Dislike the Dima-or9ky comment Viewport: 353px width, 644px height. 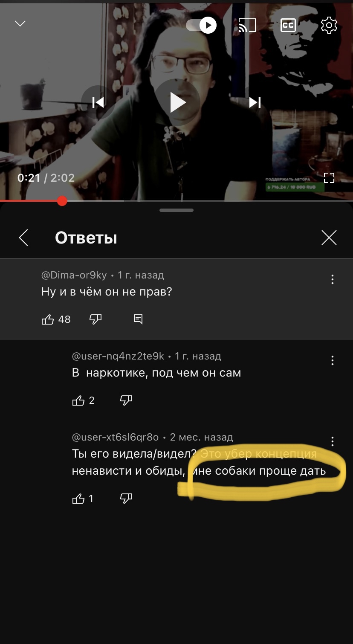pos(95,319)
